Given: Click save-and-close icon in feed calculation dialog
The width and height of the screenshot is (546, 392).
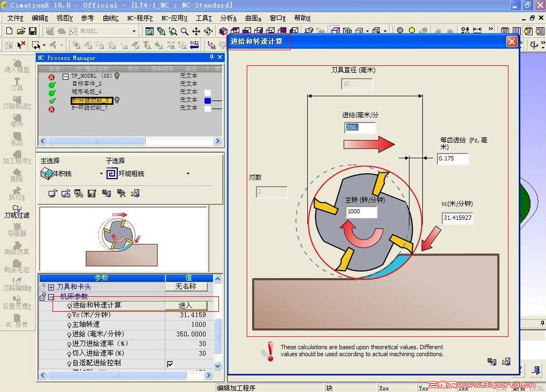Looking at the screenshot, I should tap(492, 362).
